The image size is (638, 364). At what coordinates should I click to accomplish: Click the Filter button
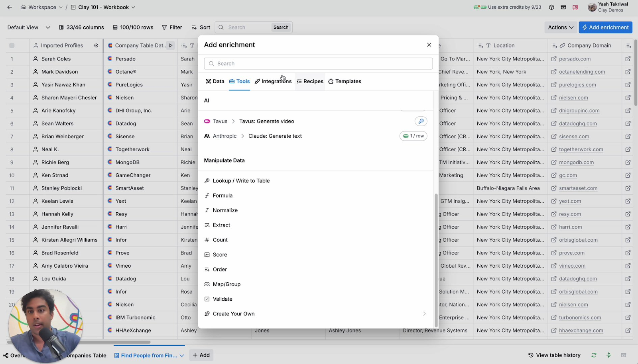[172, 27]
